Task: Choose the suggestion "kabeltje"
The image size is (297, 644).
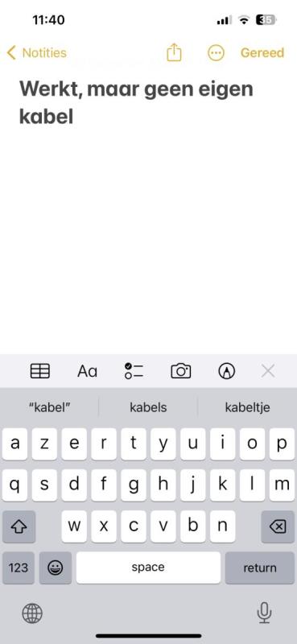Action: click(247, 407)
